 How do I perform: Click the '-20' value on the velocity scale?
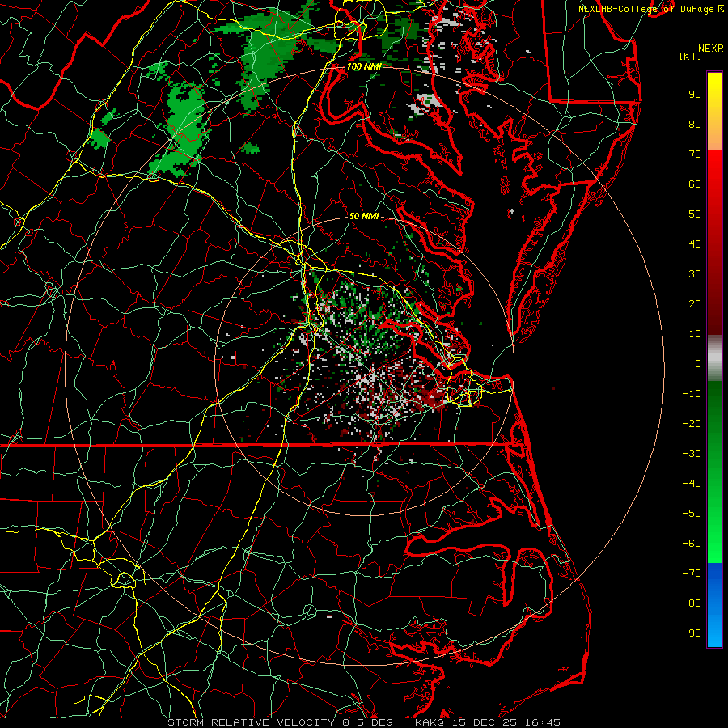pos(692,423)
